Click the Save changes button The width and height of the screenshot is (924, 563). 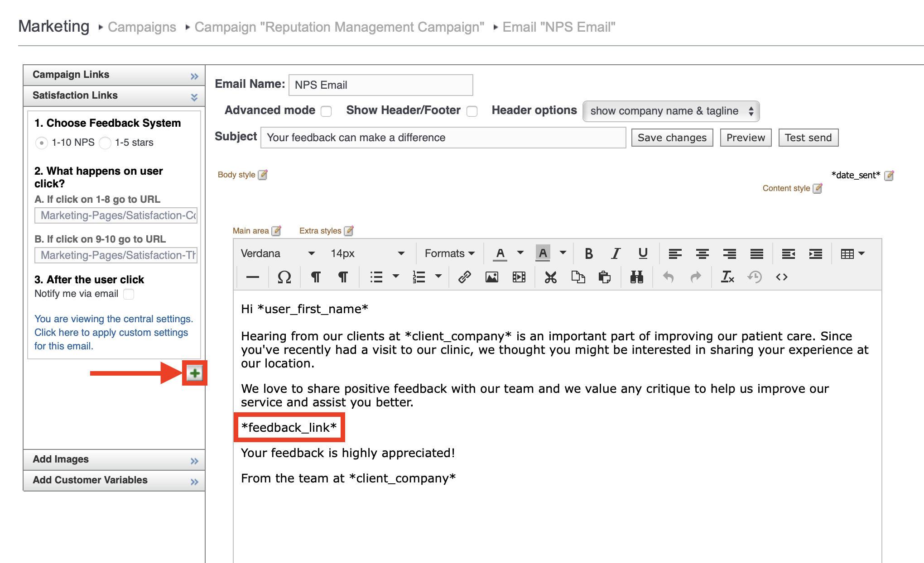(x=672, y=138)
